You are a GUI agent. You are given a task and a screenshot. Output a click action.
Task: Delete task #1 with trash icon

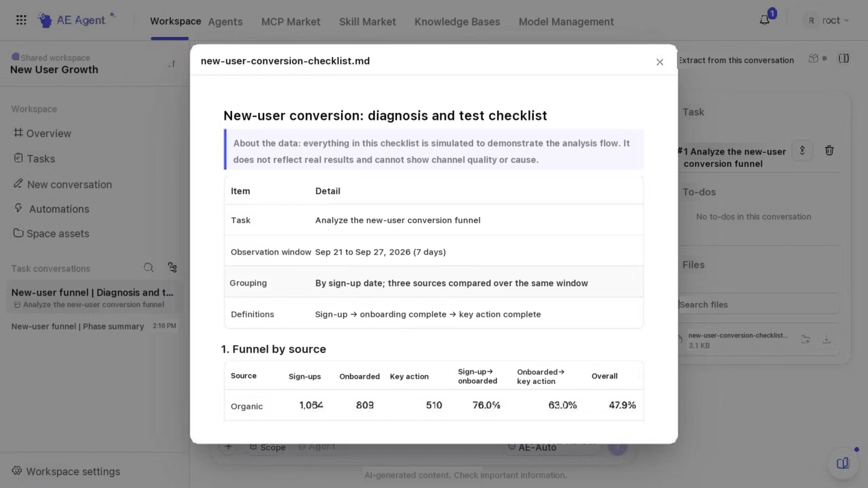click(829, 151)
